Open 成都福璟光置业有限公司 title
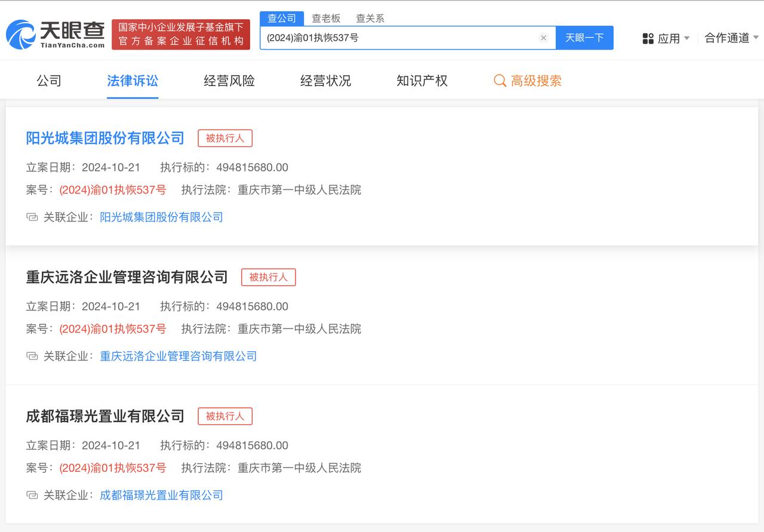This screenshot has height=532, width=764. point(105,416)
